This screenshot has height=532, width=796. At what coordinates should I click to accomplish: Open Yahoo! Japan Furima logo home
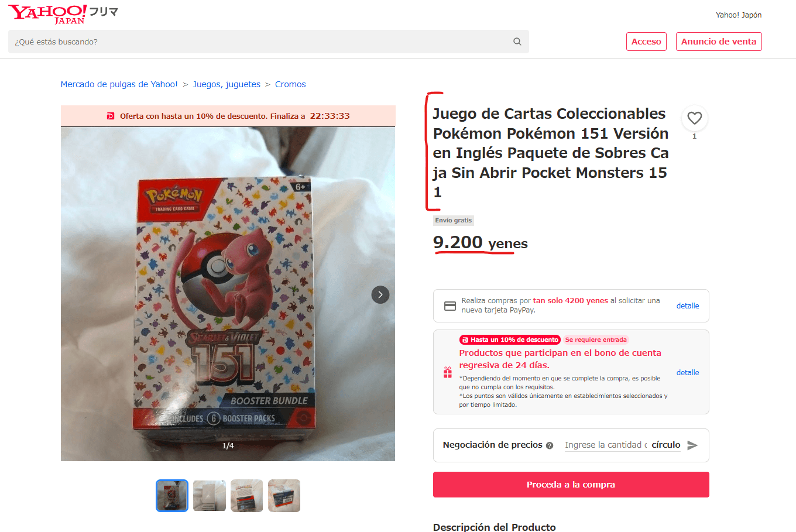point(63,14)
